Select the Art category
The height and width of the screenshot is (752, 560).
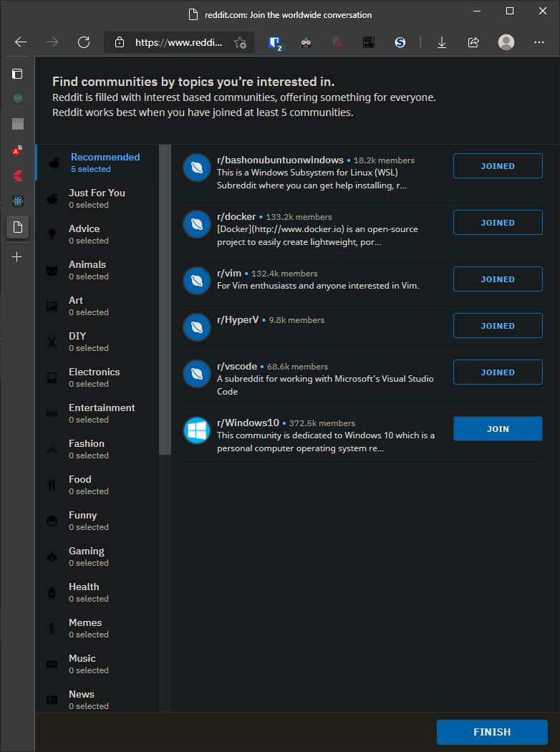point(98,306)
